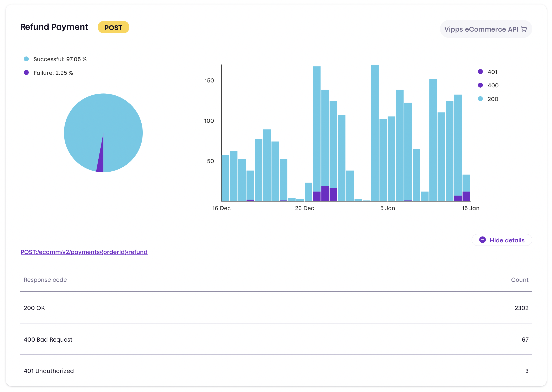The image size is (552, 392).
Task: Sort table by the Count column header
Action: [520, 280]
